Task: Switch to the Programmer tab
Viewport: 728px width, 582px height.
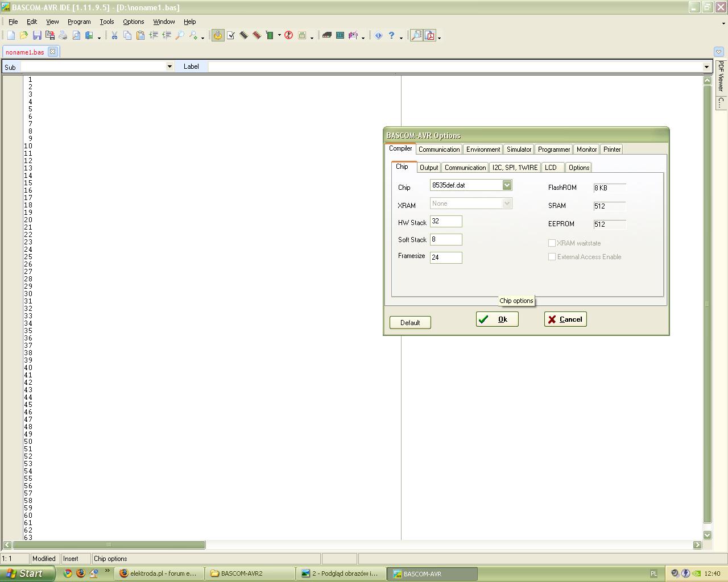Action: [553, 149]
